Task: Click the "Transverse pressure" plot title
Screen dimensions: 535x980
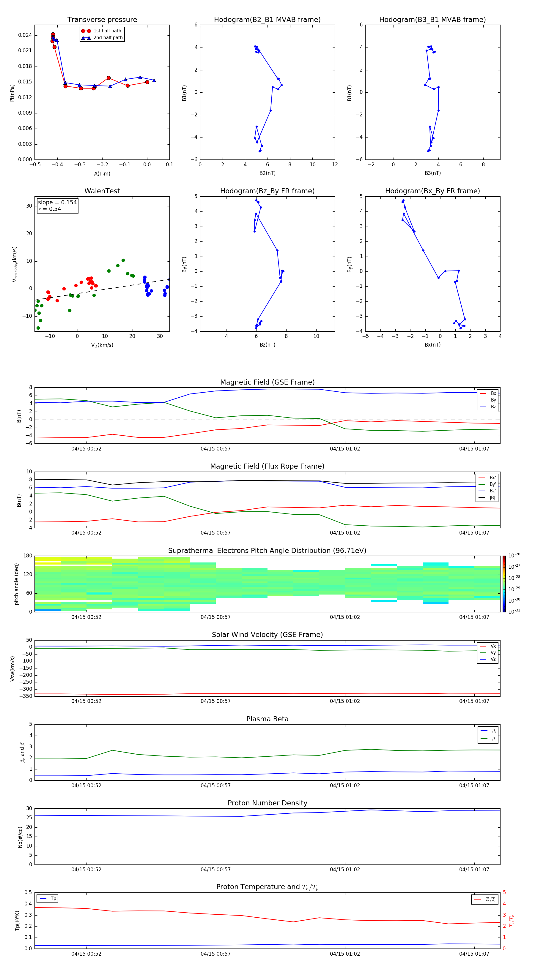Action: (102, 20)
